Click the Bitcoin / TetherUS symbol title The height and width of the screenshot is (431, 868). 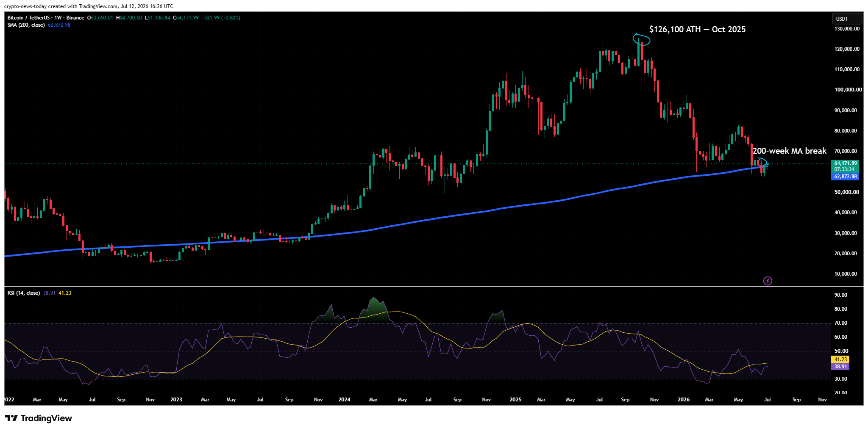(28, 18)
